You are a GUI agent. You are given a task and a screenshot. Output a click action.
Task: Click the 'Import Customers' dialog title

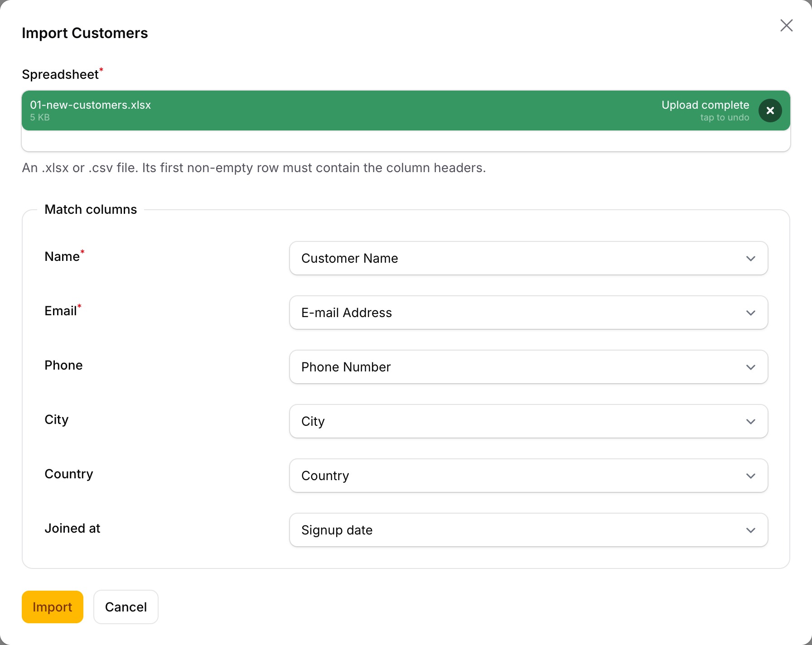click(85, 33)
